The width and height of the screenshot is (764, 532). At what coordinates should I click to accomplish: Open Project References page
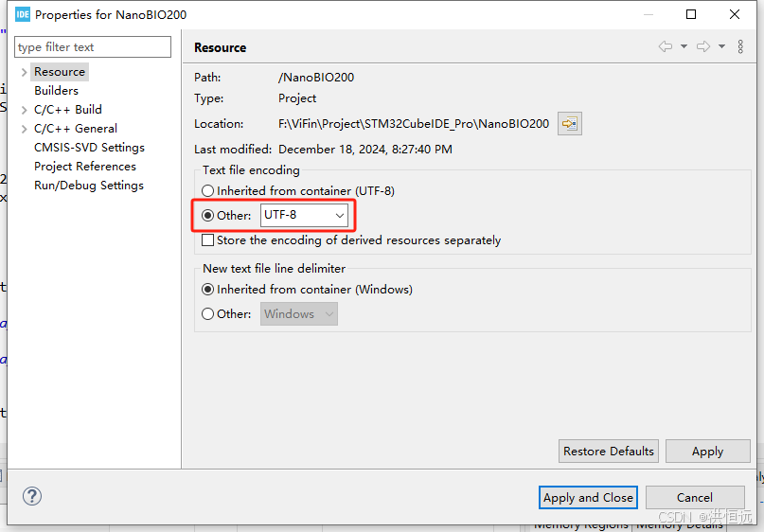[85, 167]
